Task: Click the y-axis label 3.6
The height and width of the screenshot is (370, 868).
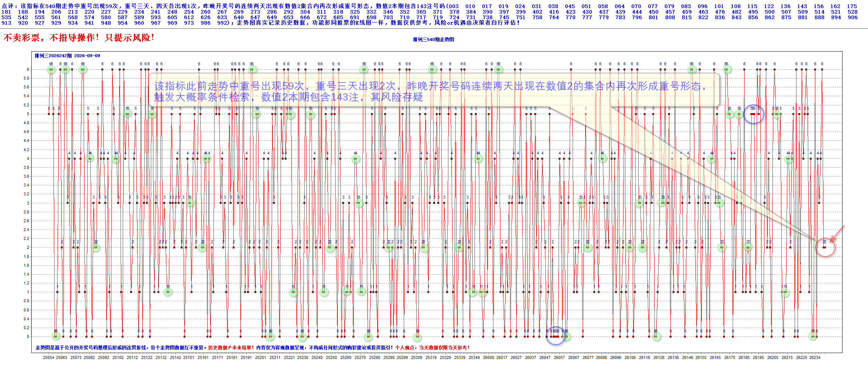Action: 26,176
